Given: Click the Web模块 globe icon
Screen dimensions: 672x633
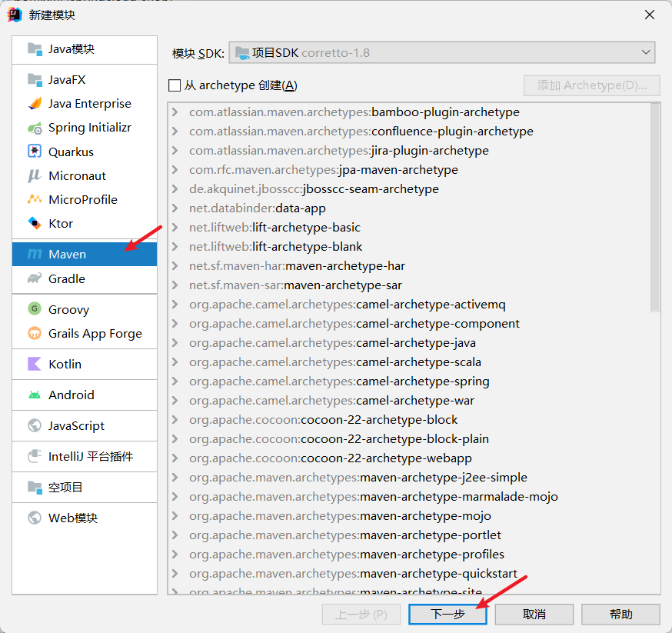Looking at the screenshot, I should coord(35,518).
